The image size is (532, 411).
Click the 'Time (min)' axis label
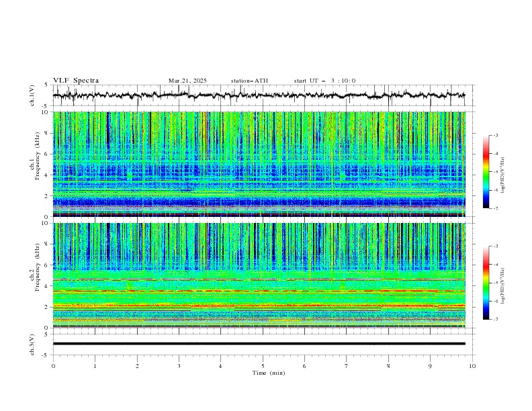click(269, 373)
